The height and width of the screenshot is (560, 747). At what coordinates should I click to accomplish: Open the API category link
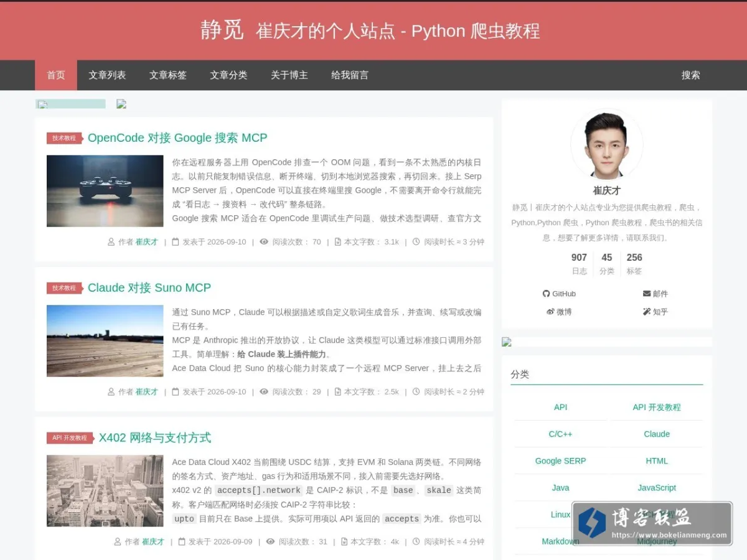(x=561, y=408)
